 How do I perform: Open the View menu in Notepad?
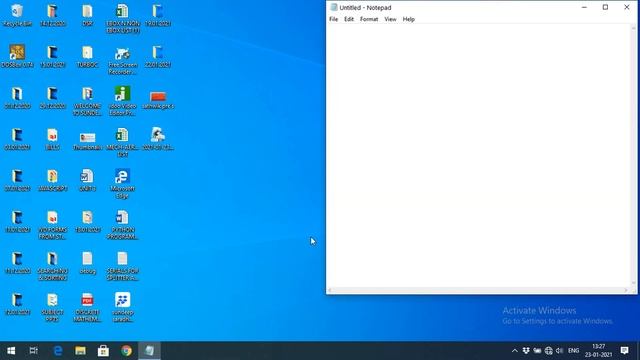coord(390,19)
